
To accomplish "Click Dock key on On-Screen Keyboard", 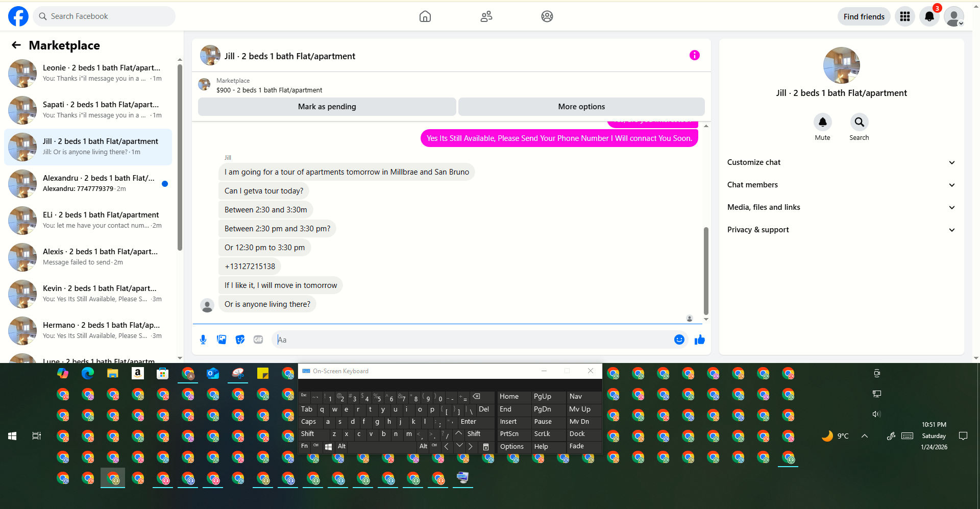I will click(583, 434).
